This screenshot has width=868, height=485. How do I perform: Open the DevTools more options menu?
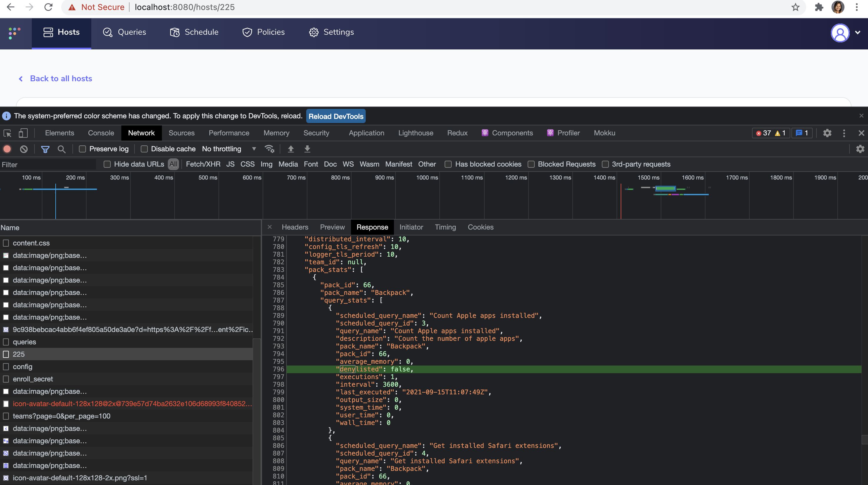click(844, 133)
